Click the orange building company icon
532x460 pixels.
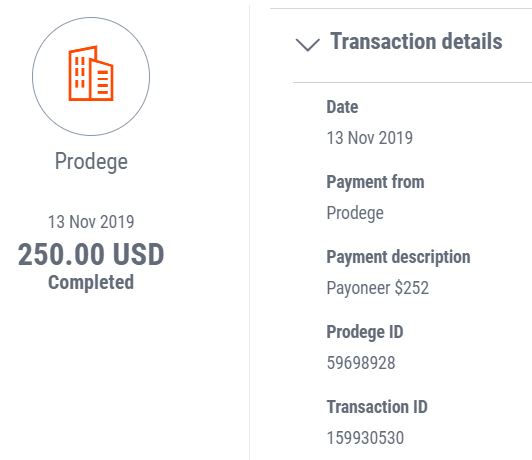pos(91,74)
